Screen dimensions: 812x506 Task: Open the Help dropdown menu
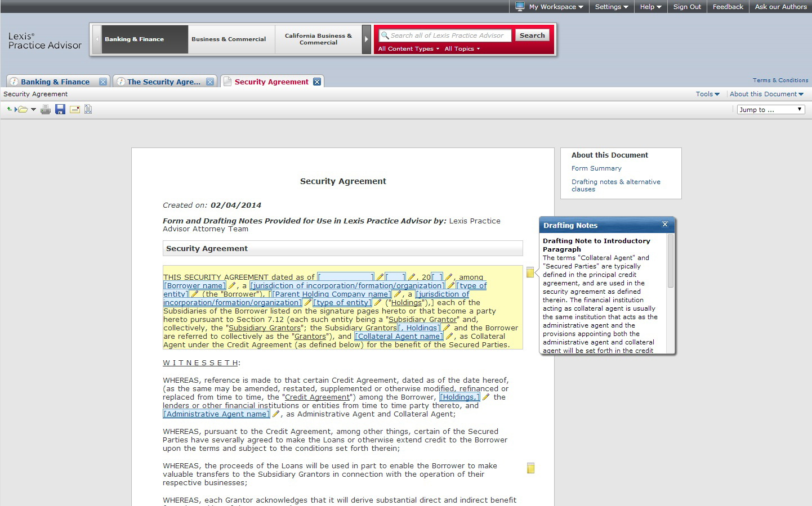tap(650, 7)
